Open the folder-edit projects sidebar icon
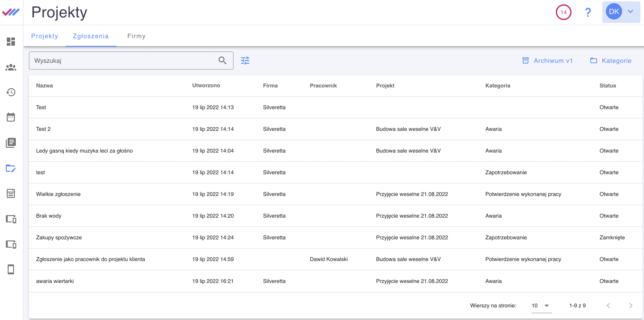Viewport: 644px width, 320px height. [11, 168]
